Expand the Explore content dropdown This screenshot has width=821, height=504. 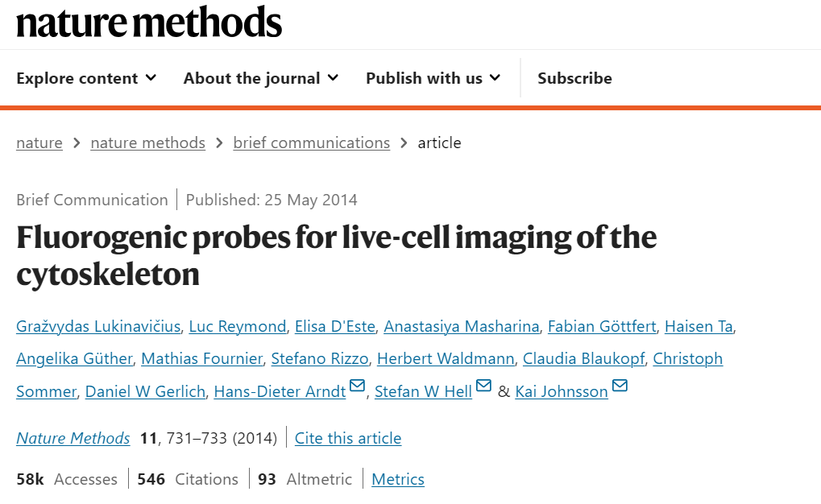click(86, 78)
